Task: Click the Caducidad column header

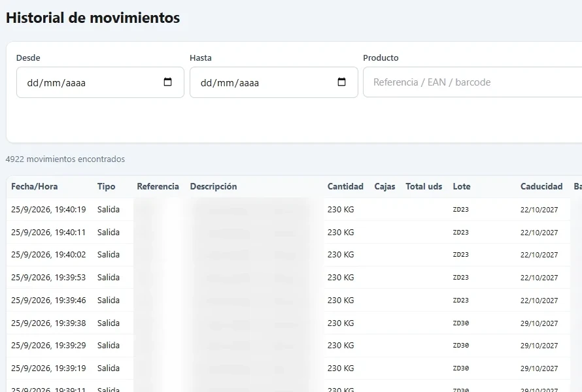Action: click(x=541, y=187)
